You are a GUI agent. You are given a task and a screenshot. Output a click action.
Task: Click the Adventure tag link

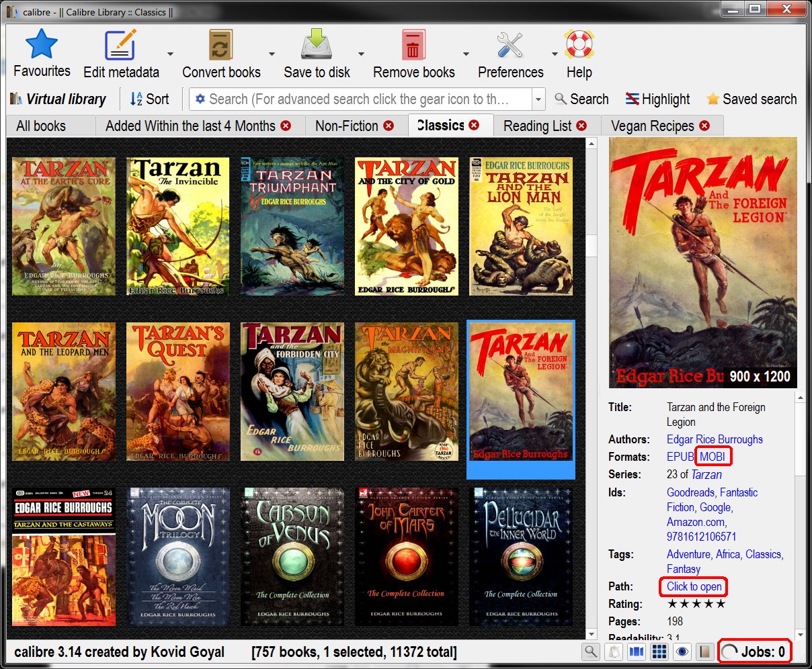tap(688, 554)
